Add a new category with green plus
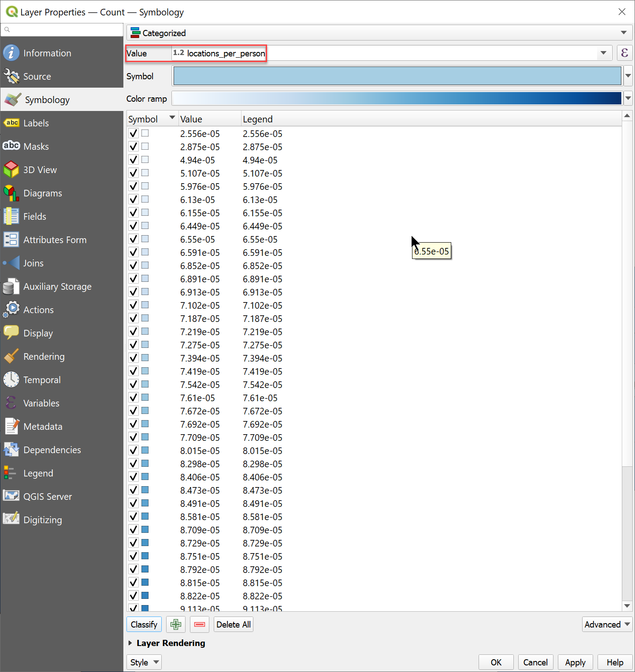The width and height of the screenshot is (635, 672). pos(176,624)
